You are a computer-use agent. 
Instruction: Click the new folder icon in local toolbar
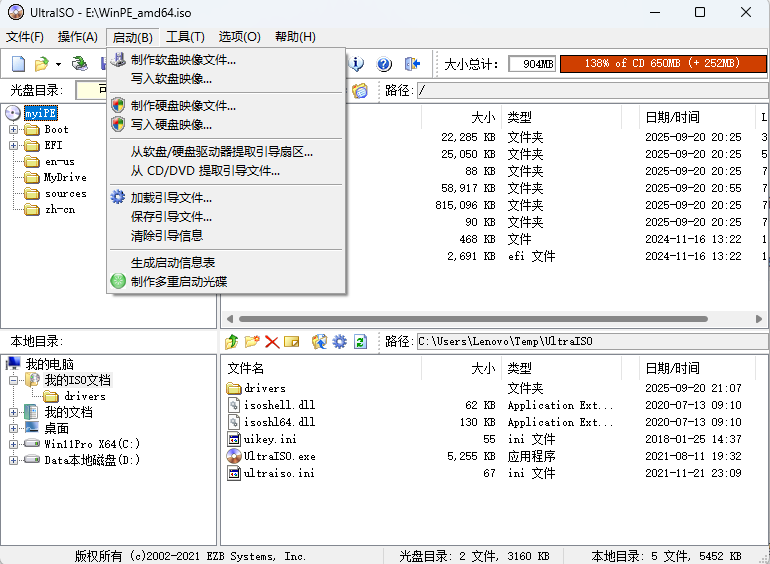pyautogui.click(x=251, y=342)
